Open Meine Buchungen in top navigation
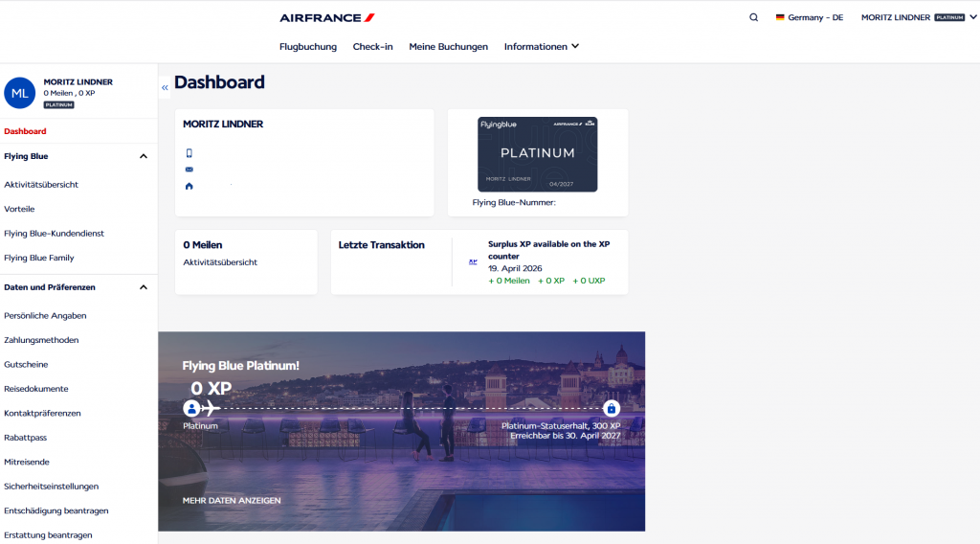This screenshot has width=980, height=544. pos(448,46)
